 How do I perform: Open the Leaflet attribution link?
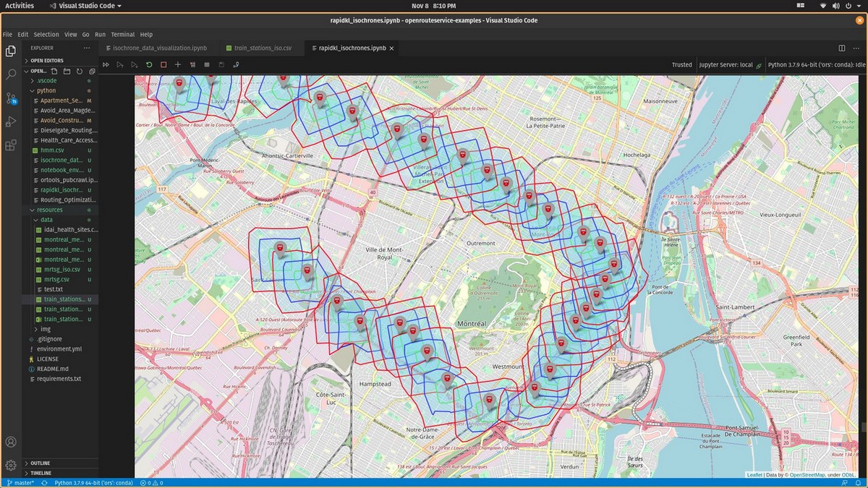coord(754,475)
